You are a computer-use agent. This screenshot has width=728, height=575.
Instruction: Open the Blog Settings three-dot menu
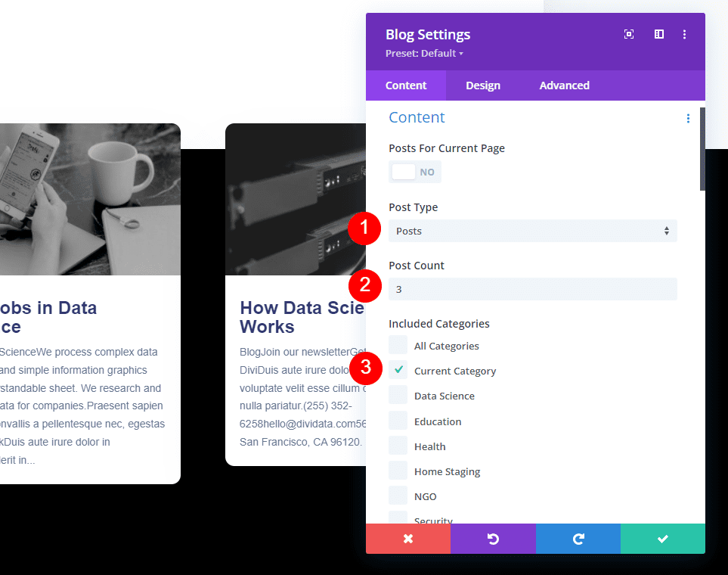pos(685,34)
